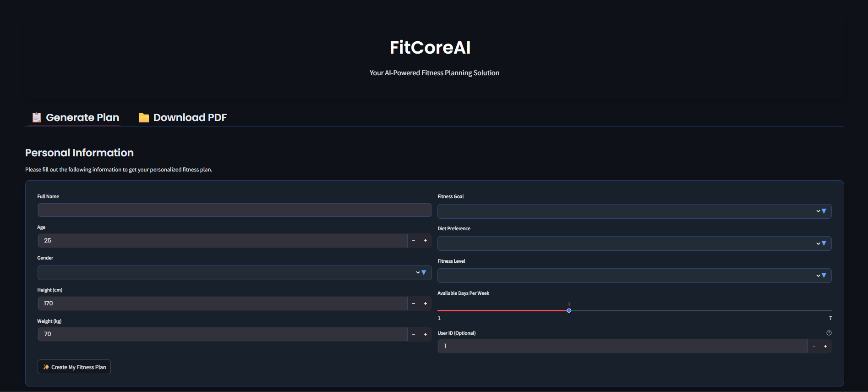Image resolution: width=868 pixels, height=392 pixels.
Task: Decrement User ID with minus icon
Action: [814, 346]
